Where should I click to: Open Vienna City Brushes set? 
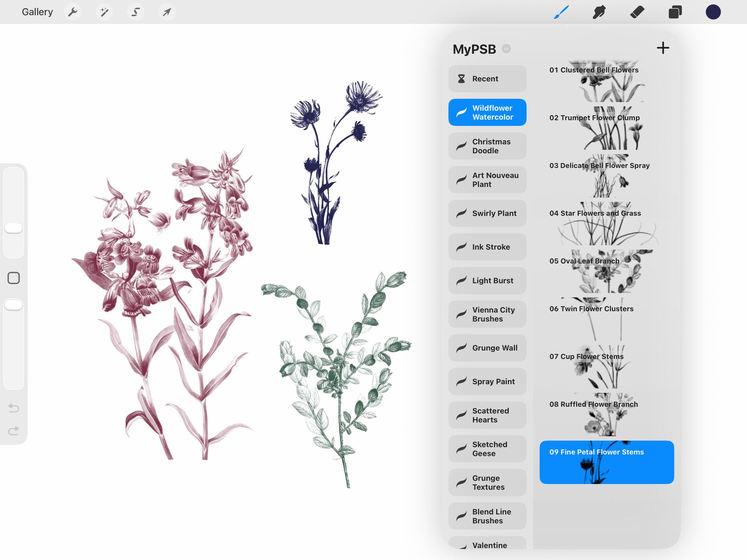(x=487, y=314)
